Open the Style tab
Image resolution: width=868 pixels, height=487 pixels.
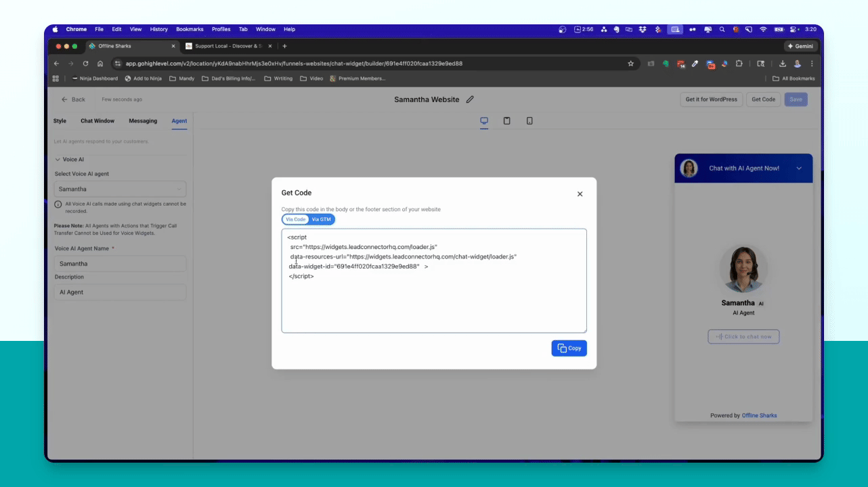click(x=60, y=121)
